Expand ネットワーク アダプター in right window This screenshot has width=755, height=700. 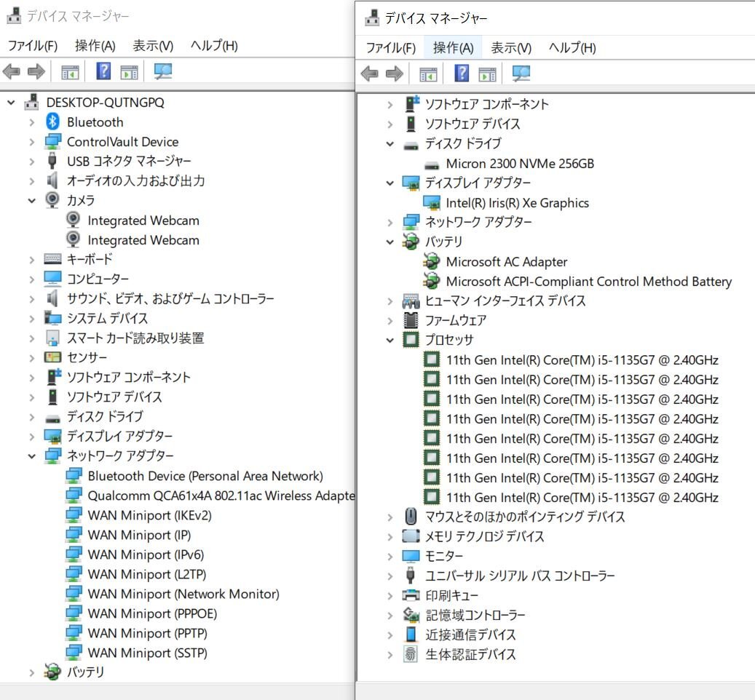pyautogui.click(x=390, y=222)
